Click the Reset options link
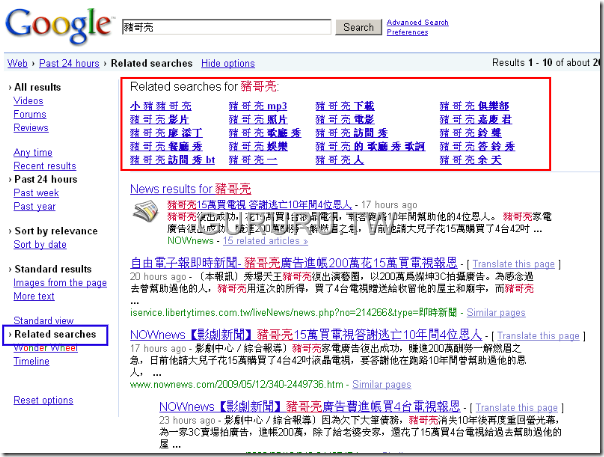This screenshot has height=457, width=604. 43,400
